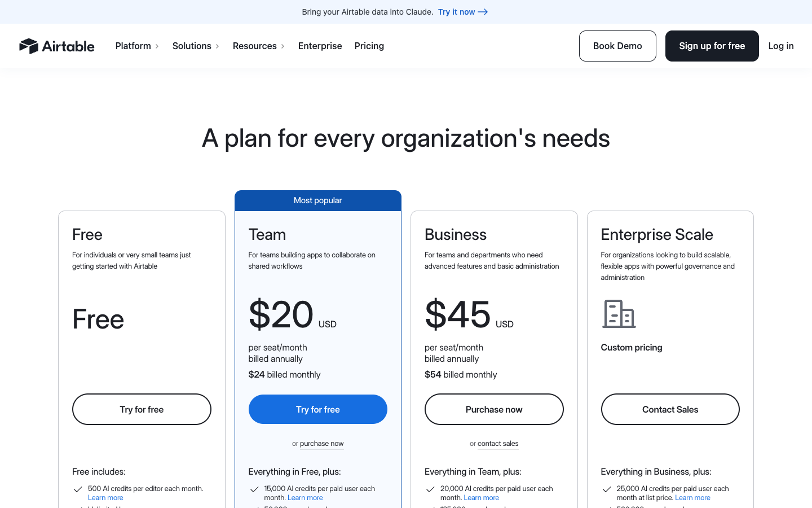Viewport: 812px width, 508px height.
Task: Click the Enterprise Scale building icon
Action: [x=619, y=314]
